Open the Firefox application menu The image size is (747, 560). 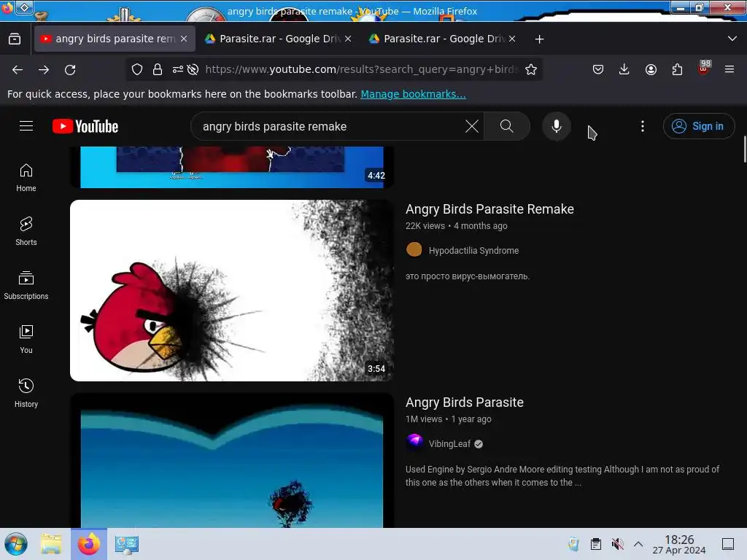(x=729, y=69)
